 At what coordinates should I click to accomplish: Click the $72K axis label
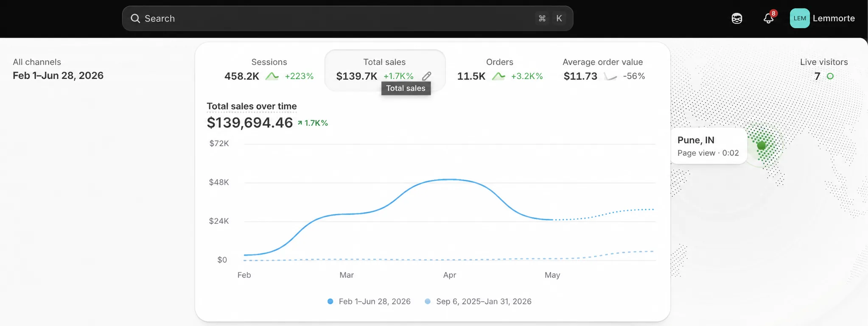point(219,143)
